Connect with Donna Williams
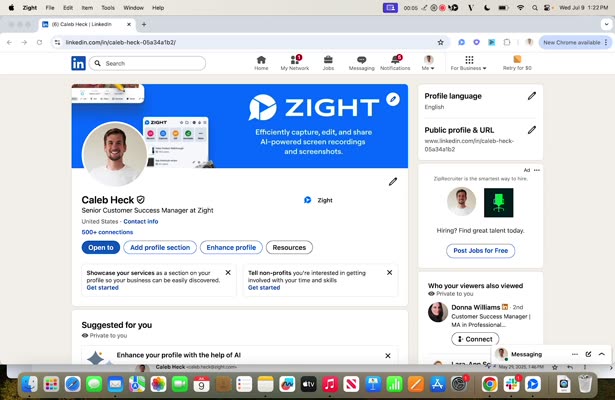 475,339
